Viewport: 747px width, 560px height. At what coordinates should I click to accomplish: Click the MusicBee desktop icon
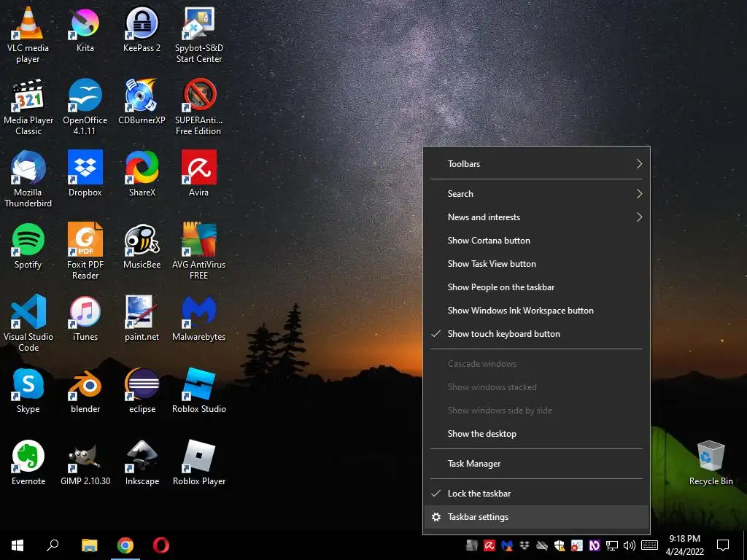[142, 246]
